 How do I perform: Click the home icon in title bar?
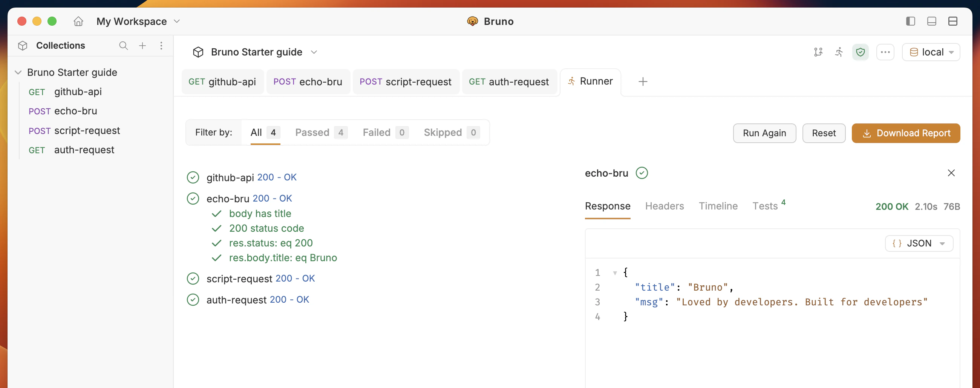pyautogui.click(x=78, y=21)
